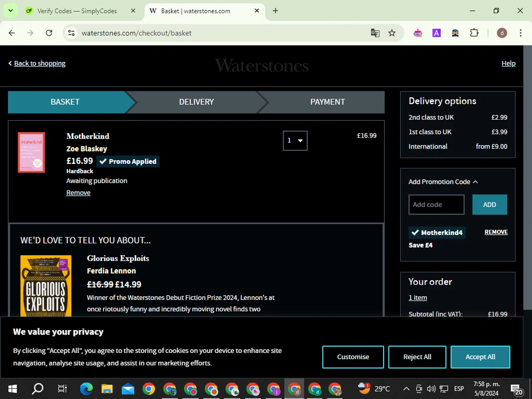Go back using the browser back arrow
Screen dimensions: 532x399
pos(12,33)
